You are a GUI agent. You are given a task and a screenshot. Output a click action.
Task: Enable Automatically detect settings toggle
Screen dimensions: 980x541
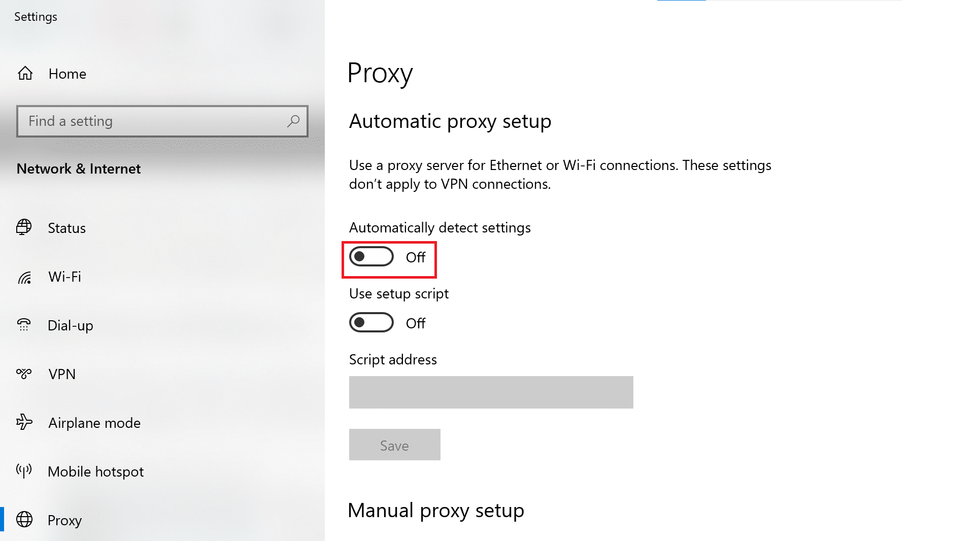point(371,257)
